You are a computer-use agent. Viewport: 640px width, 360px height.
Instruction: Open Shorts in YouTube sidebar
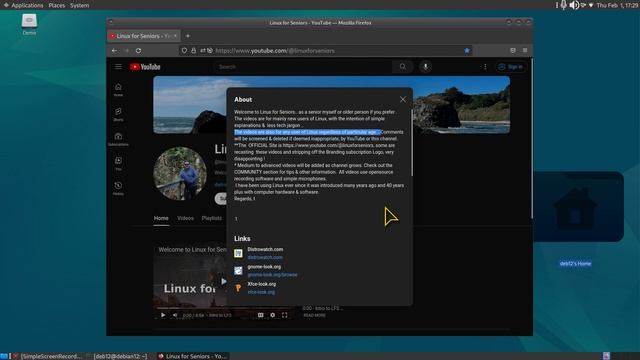pyautogui.click(x=118, y=114)
